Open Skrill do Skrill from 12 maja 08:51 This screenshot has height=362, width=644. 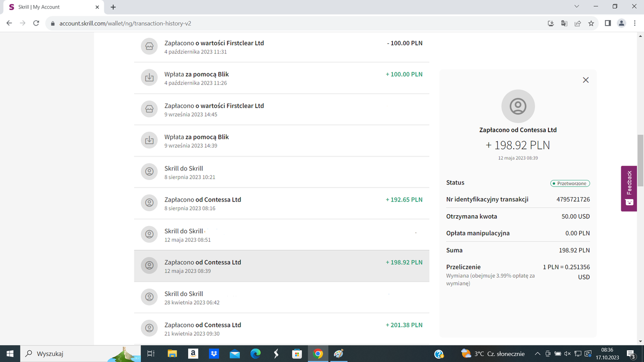tap(282, 235)
